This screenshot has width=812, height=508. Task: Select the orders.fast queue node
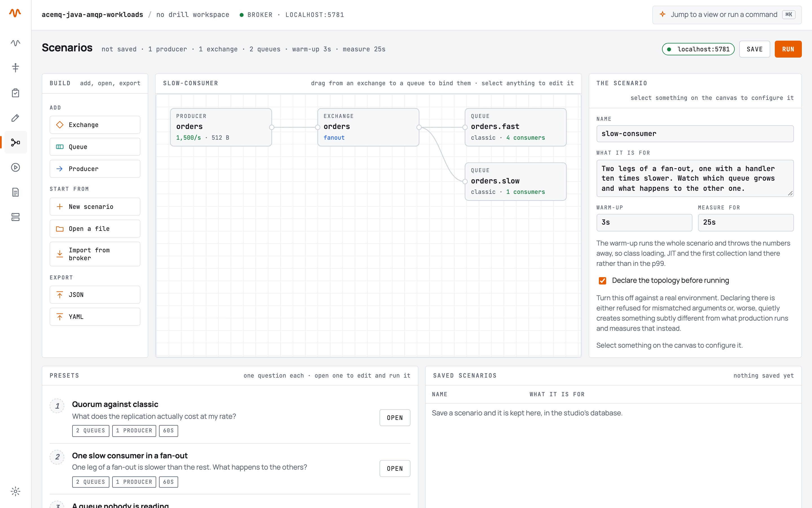pyautogui.click(x=515, y=127)
